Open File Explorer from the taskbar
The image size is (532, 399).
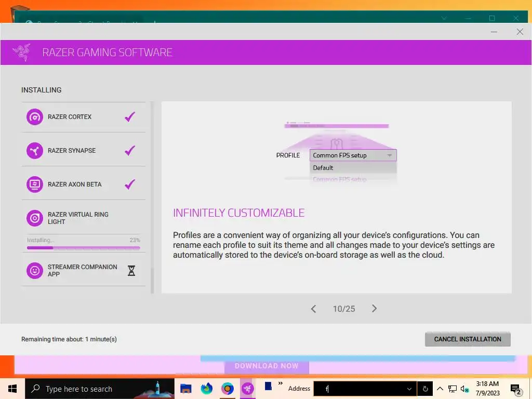click(x=185, y=389)
